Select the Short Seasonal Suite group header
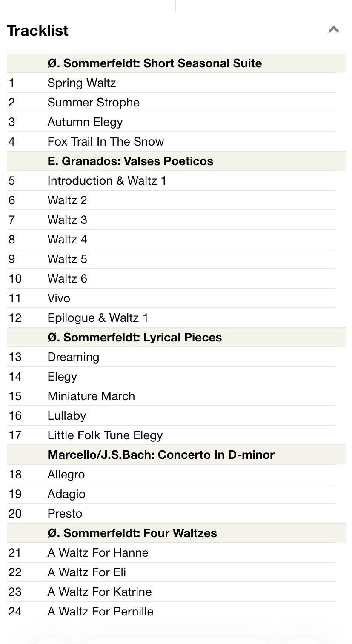 click(x=176, y=63)
